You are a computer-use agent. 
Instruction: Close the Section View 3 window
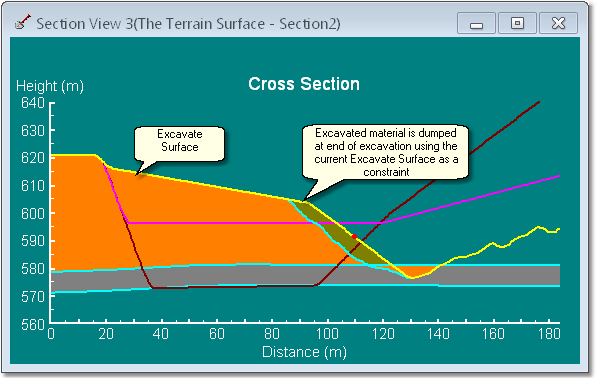[x=558, y=23]
